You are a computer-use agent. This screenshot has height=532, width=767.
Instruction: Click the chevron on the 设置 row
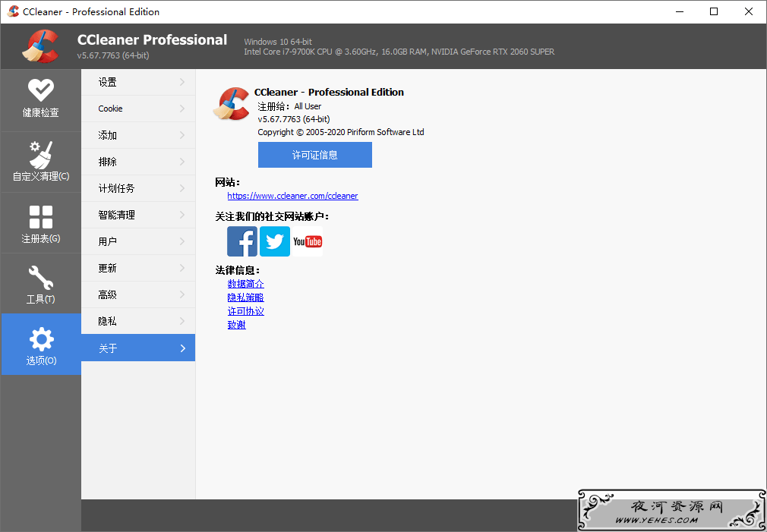(x=182, y=82)
